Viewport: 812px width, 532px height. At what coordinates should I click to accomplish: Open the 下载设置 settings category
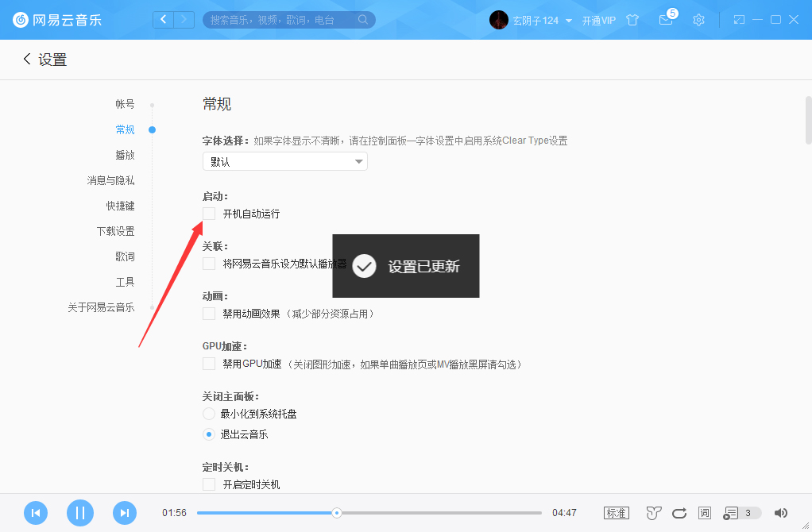[x=116, y=230]
